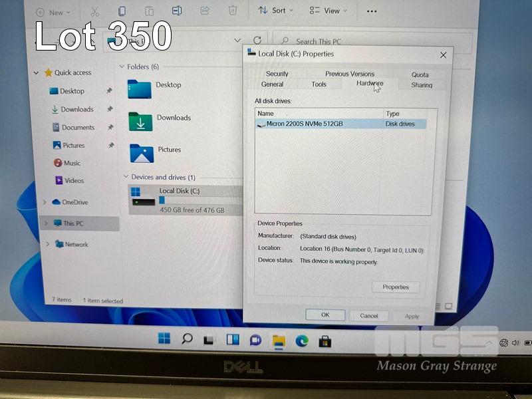Switch to the Security tab
The height and width of the screenshot is (399, 532).
point(277,74)
